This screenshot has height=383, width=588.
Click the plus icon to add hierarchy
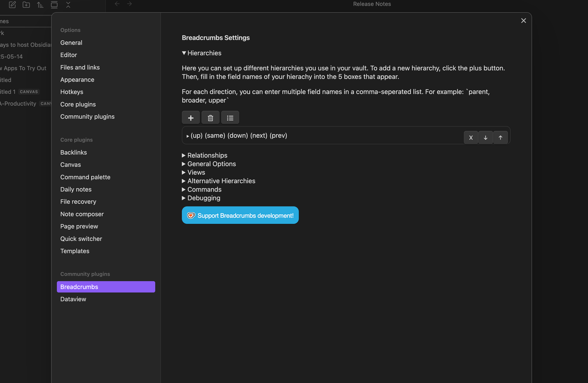click(191, 118)
